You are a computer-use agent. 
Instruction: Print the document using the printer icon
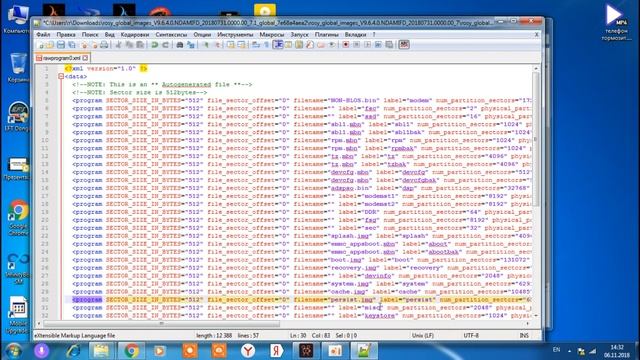(104, 45)
